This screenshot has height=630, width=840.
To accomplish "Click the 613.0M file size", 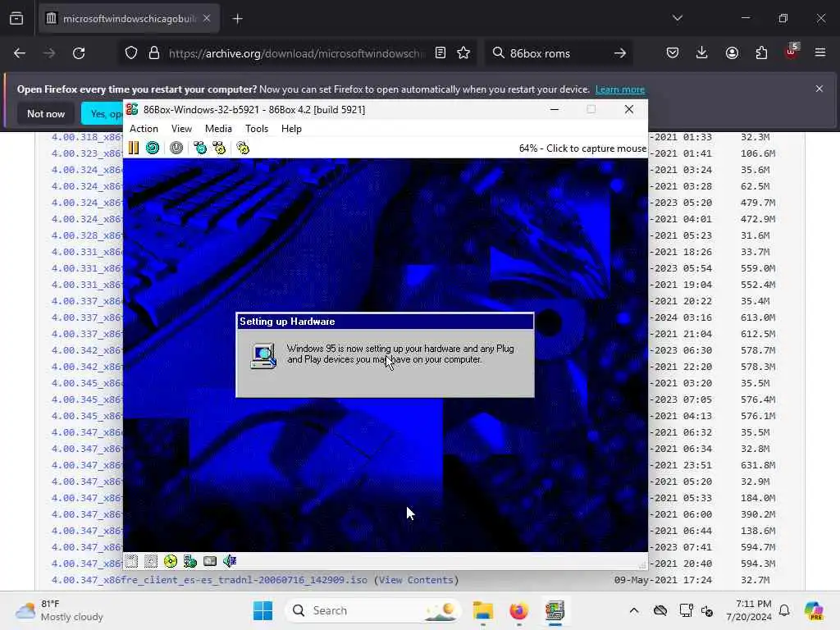I will point(758,317).
